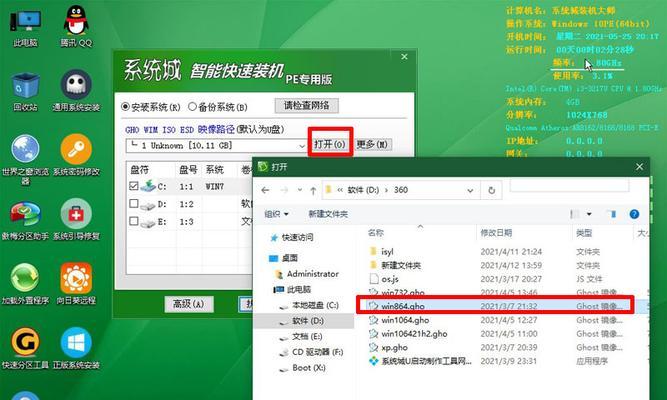Select Administrator in navigation tree
667x400 pixels.
tap(312, 274)
